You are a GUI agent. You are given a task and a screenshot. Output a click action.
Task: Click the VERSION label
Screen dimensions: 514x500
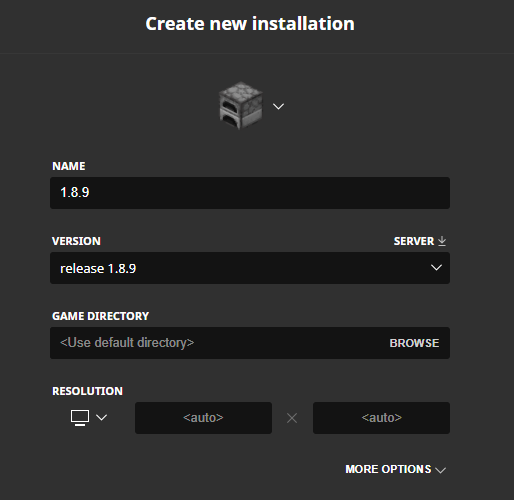coord(76,241)
